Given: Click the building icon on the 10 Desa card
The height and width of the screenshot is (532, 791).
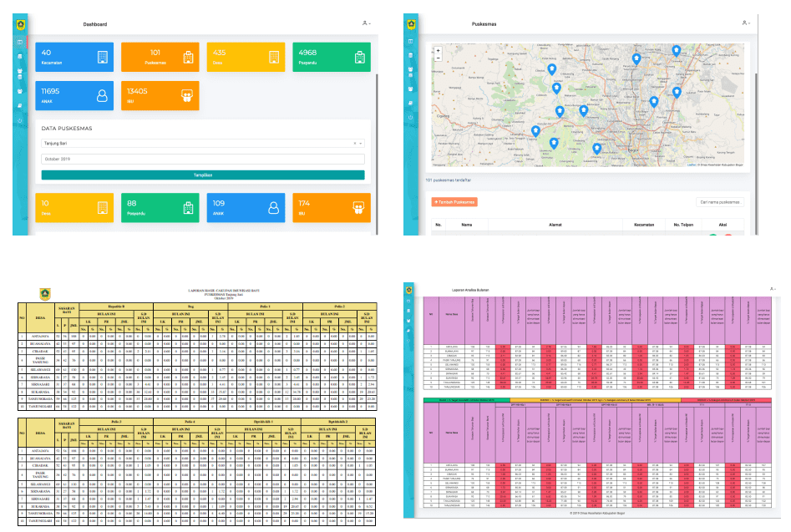Looking at the screenshot, I should coord(103,208).
